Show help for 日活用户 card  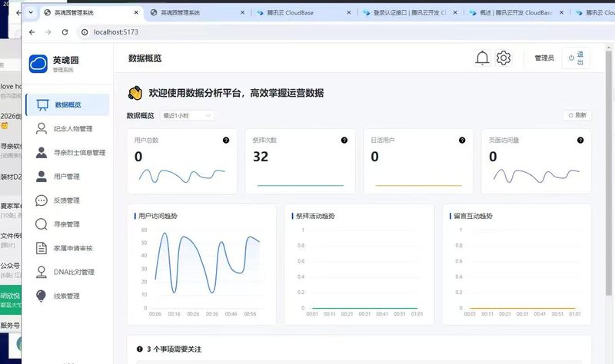462,141
